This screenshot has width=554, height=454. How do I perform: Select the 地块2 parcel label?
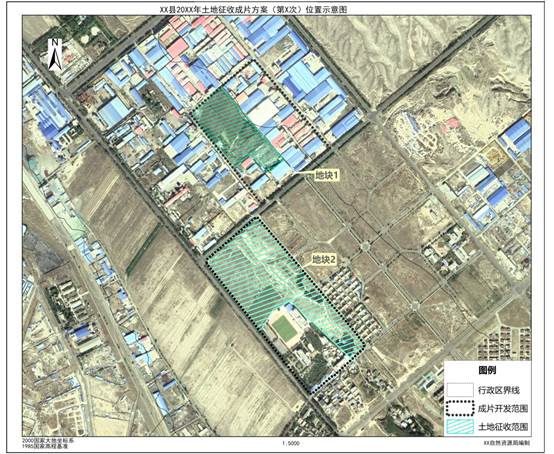coord(324,260)
